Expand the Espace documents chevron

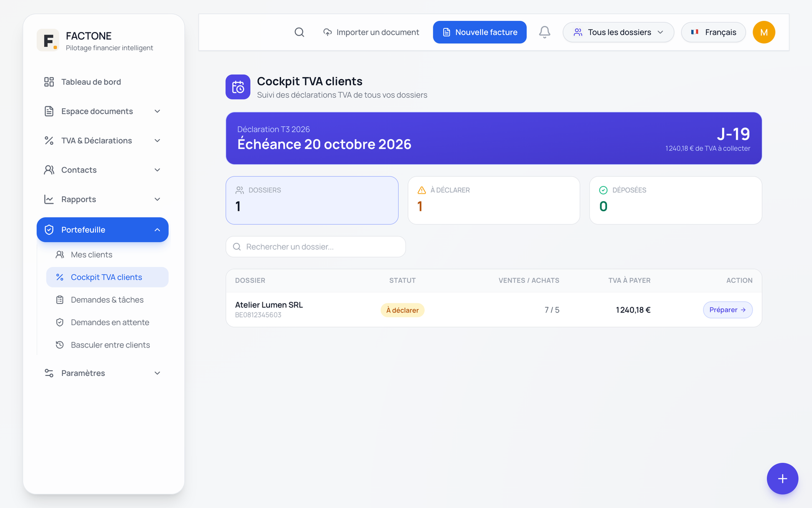point(157,111)
